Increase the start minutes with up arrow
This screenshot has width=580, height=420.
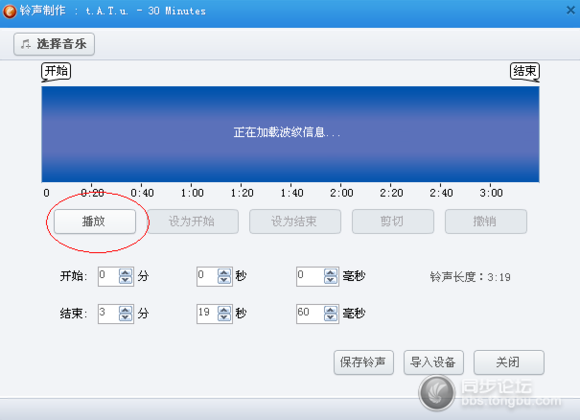point(125,272)
